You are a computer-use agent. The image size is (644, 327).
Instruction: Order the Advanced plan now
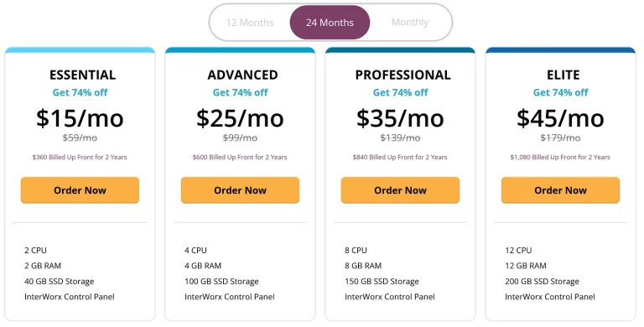coord(241,190)
